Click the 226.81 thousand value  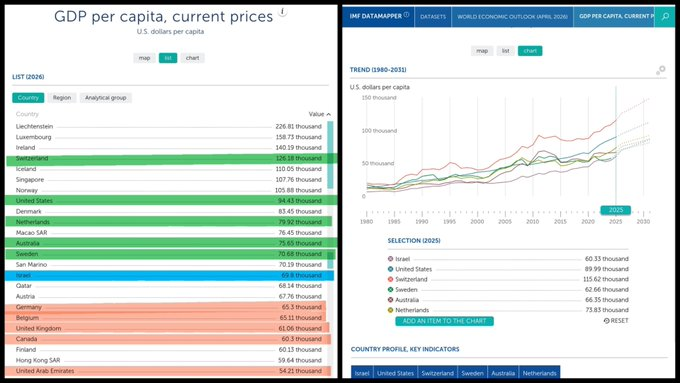click(298, 127)
